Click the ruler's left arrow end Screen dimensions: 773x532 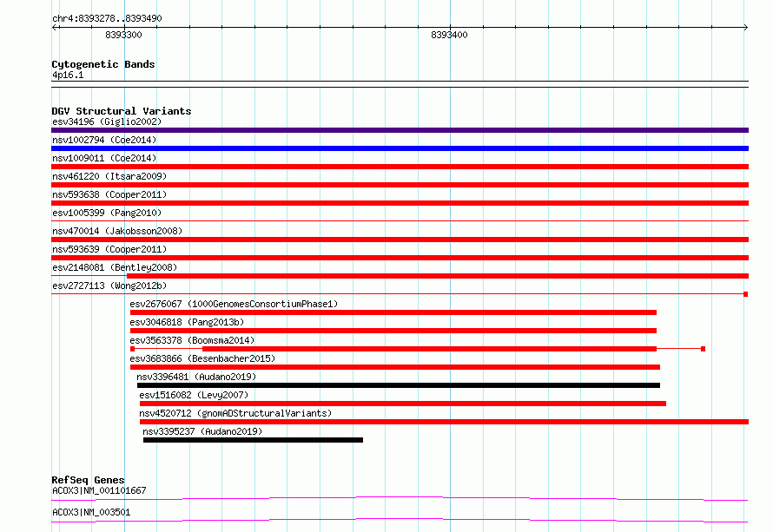pyautogui.click(x=54, y=27)
